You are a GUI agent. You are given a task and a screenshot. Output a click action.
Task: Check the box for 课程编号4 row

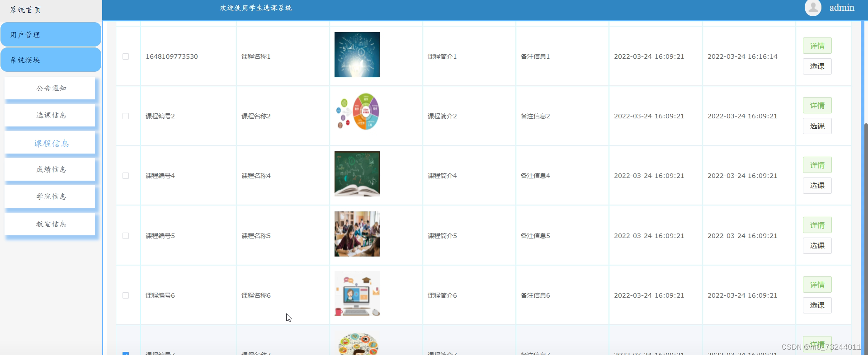pos(126,176)
